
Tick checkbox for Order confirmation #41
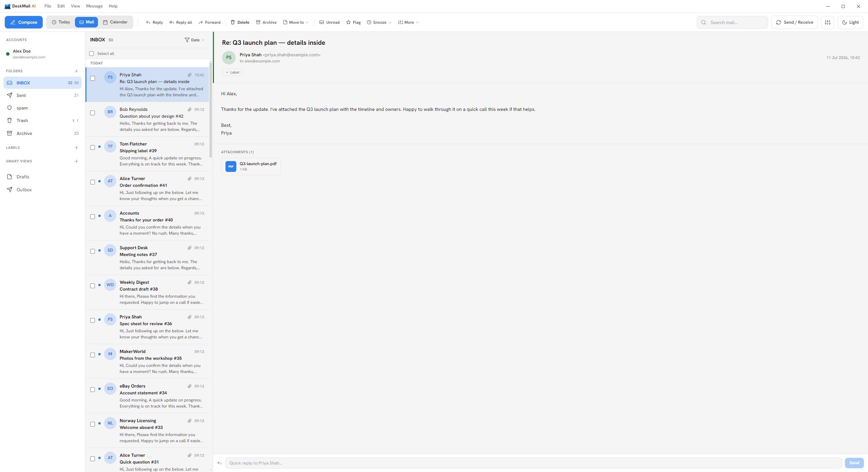tap(93, 182)
